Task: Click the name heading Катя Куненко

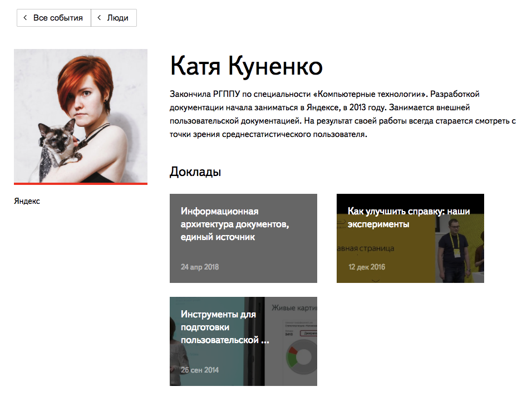Action: click(246, 66)
